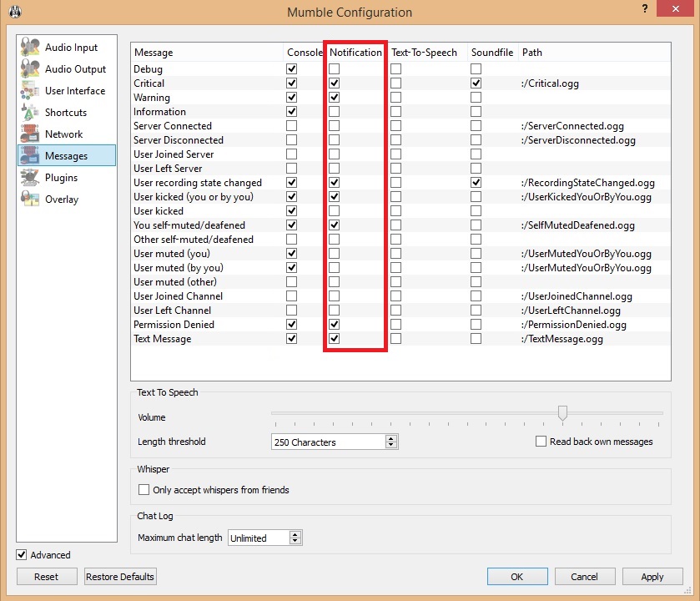
Task: Switch to the Overlay settings page
Action: [67, 199]
